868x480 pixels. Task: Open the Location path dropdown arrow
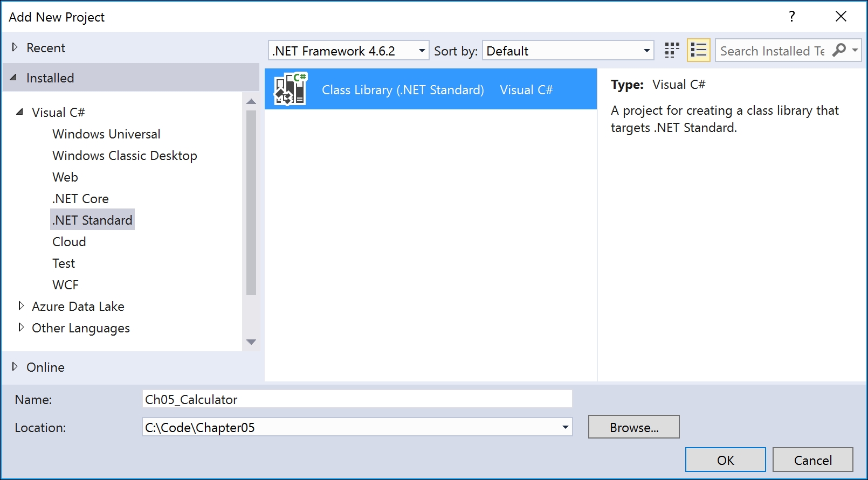(565, 427)
